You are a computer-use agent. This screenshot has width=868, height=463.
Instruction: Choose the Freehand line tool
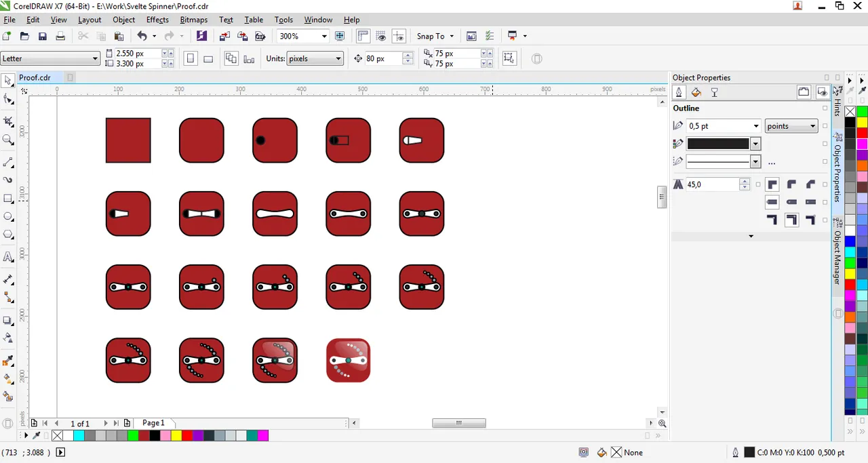pyautogui.click(x=8, y=163)
